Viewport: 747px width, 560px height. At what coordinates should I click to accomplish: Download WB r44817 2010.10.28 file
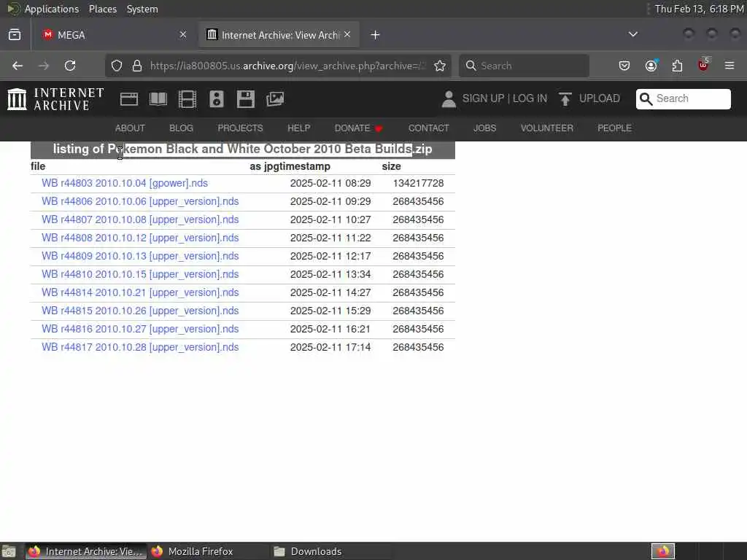click(x=140, y=347)
